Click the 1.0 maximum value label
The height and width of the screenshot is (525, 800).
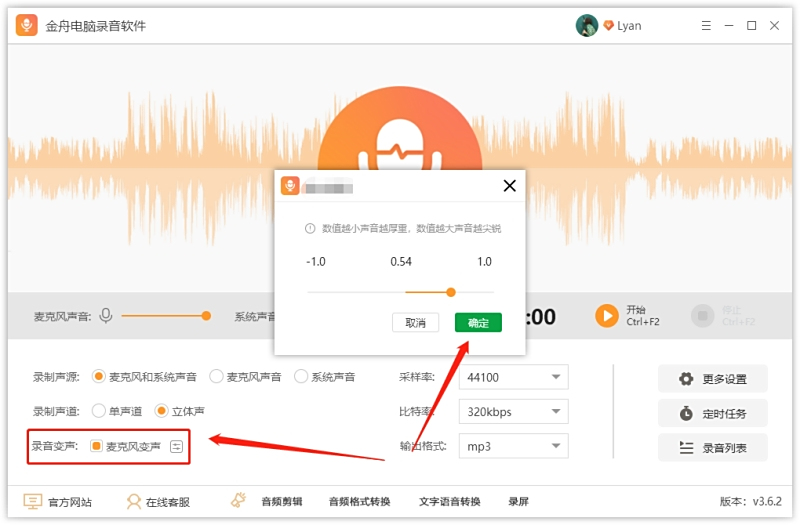(x=484, y=262)
